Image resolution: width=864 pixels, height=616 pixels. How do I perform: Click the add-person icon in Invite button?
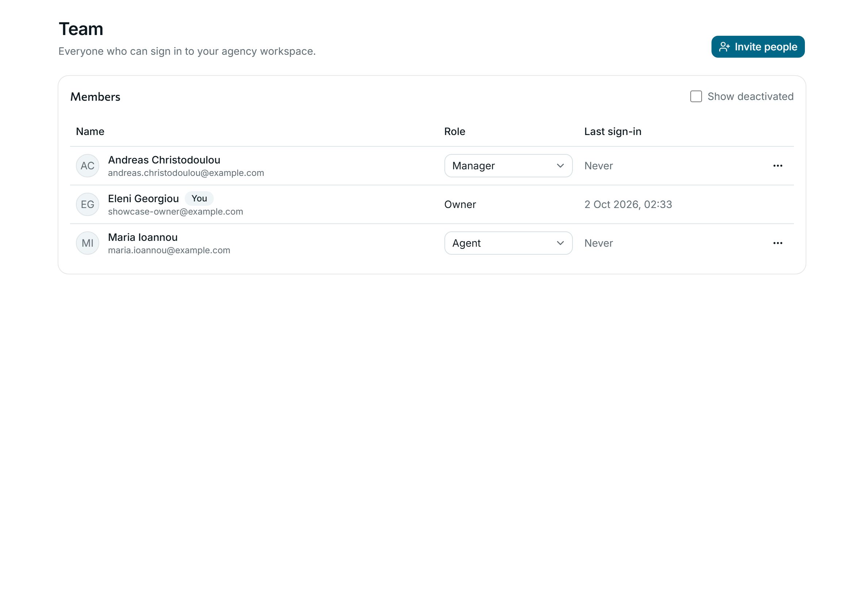[x=724, y=47]
